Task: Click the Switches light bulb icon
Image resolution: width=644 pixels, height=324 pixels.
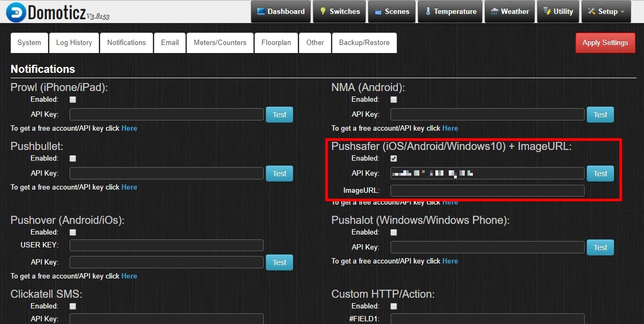Action: click(x=323, y=11)
